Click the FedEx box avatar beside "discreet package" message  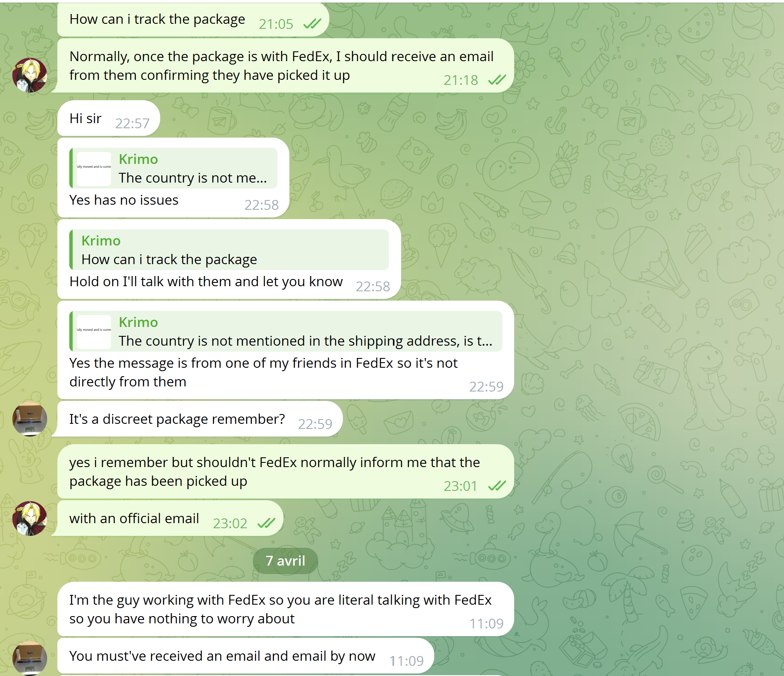pyautogui.click(x=29, y=419)
